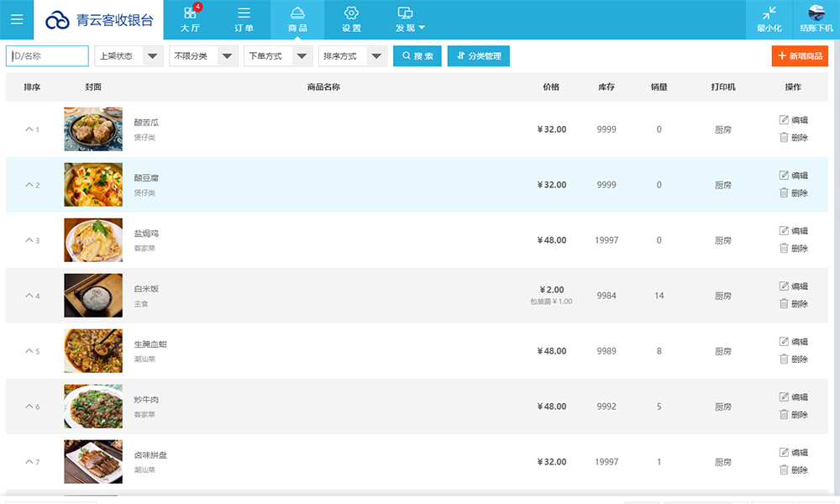Click the 商品名称 column header

tap(323, 87)
